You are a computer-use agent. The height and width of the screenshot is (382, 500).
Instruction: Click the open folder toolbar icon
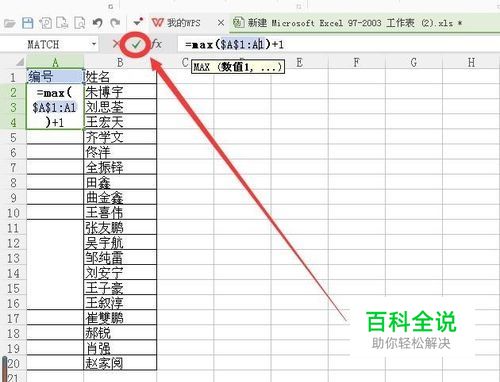(x=10, y=23)
